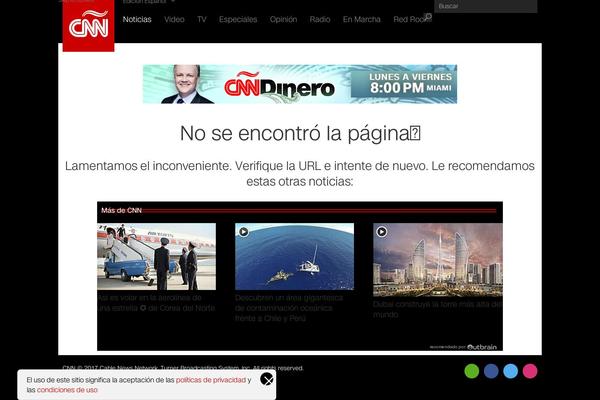Close the cookie notice with the X
The height and width of the screenshot is (400, 600).
[x=267, y=379]
